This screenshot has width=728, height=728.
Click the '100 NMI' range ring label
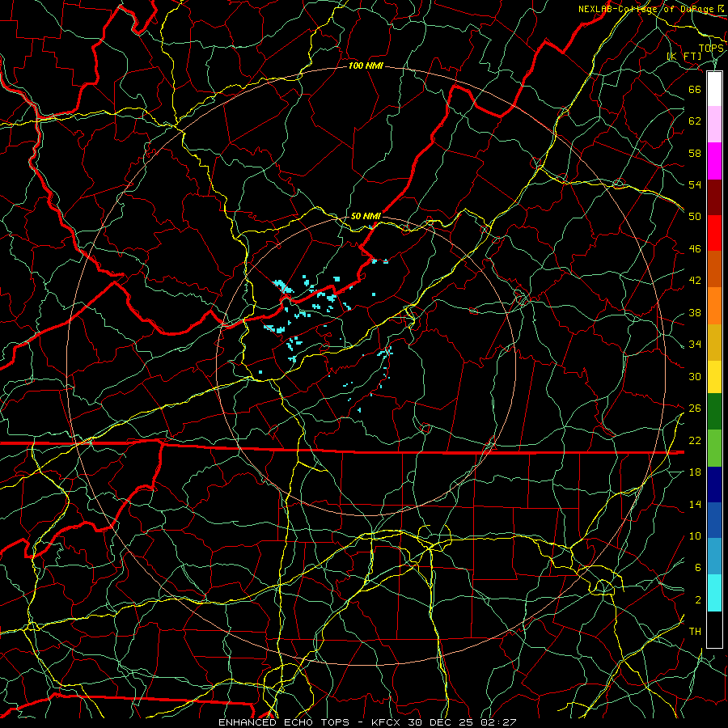tap(366, 66)
